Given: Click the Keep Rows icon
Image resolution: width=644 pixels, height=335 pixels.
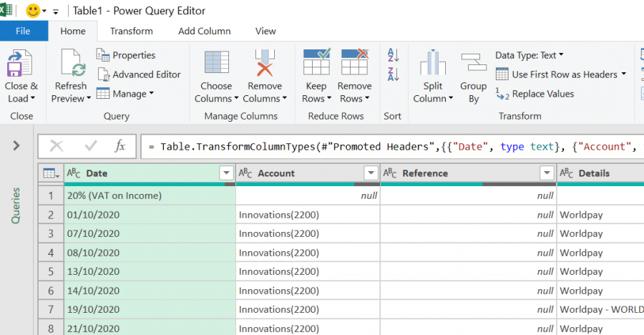Looking at the screenshot, I should [x=316, y=62].
